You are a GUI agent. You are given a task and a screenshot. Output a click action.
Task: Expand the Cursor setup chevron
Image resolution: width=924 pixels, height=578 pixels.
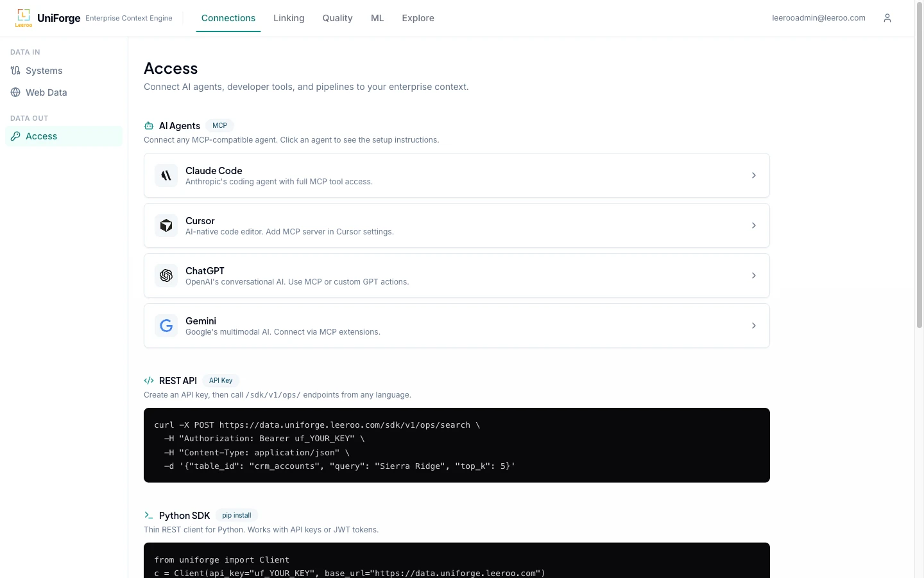(753, 225)
